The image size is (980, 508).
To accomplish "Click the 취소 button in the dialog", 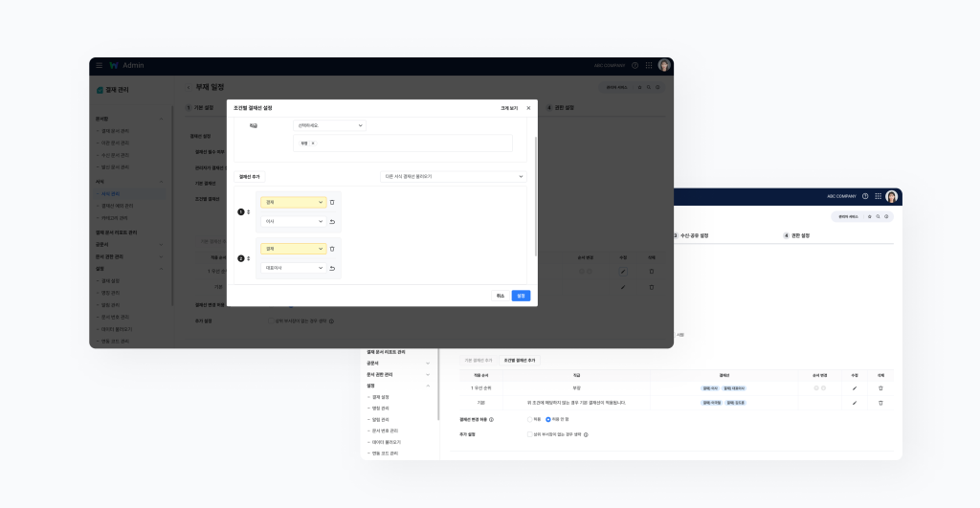I will (x=500, y=296).
